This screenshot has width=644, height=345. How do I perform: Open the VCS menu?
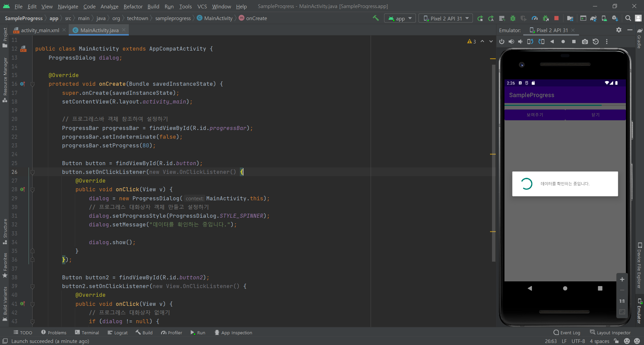coord(202,6)
